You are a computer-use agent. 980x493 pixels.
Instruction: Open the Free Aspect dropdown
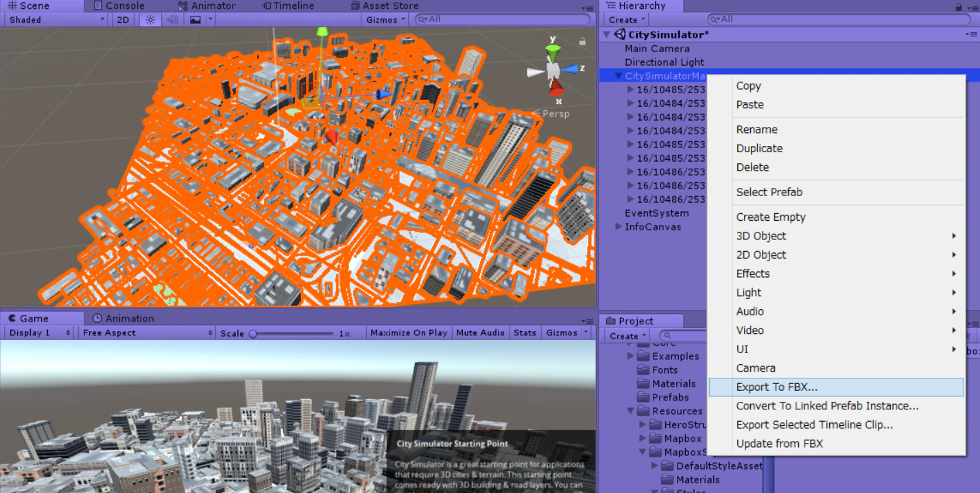click(147, 333)
